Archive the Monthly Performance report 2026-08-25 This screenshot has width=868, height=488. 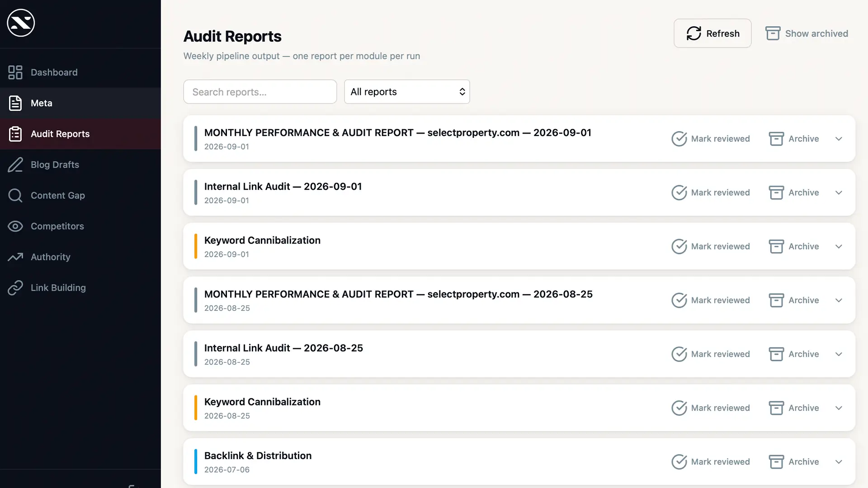click(794, 300)
